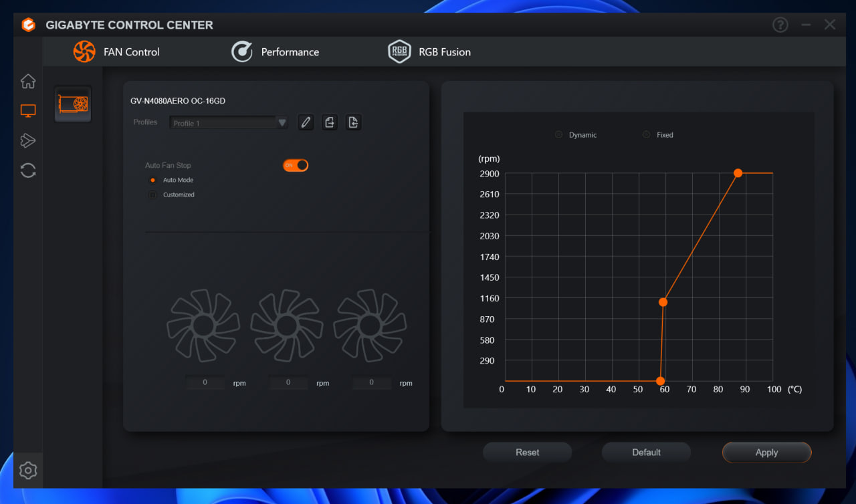The height and width of the screenshot is (504, 856).
Task: Open the update sync-arrows sidebar icon
Action: click(28, 170)
